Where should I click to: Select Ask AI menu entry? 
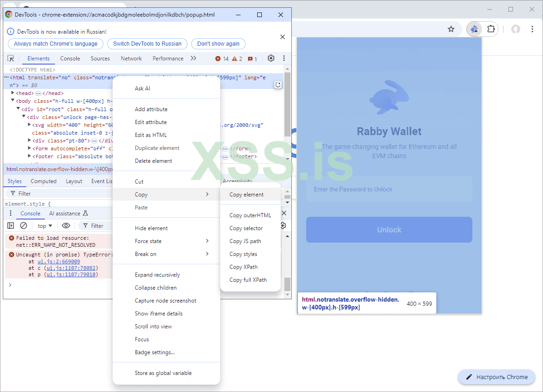coord(167,89)
